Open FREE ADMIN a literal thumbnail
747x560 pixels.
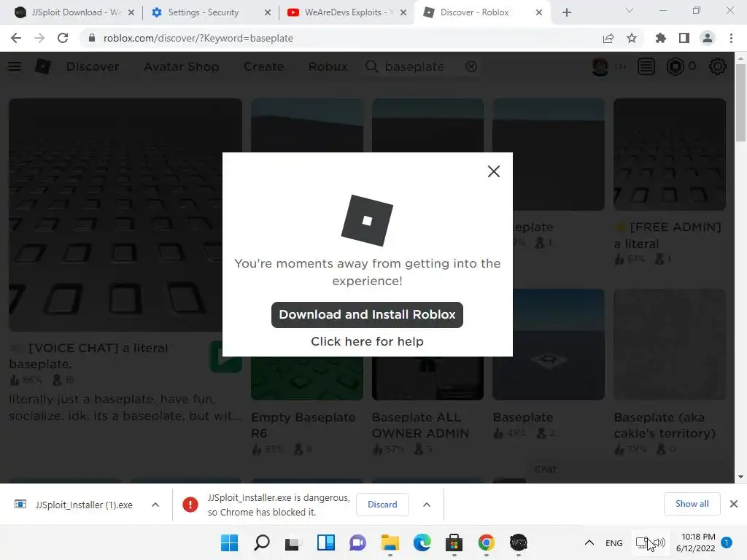(670, 155)
